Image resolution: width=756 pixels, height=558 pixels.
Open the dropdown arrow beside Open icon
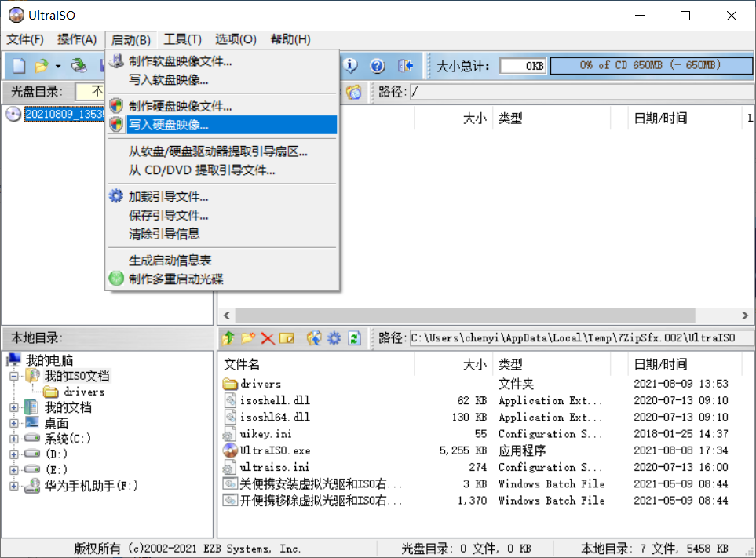(x=58, y=66)
